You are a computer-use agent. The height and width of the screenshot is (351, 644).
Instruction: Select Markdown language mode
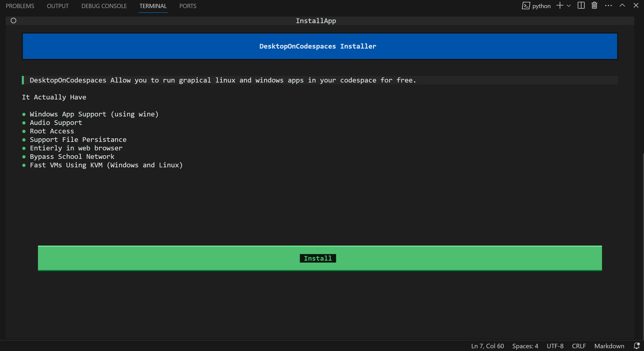609,346
